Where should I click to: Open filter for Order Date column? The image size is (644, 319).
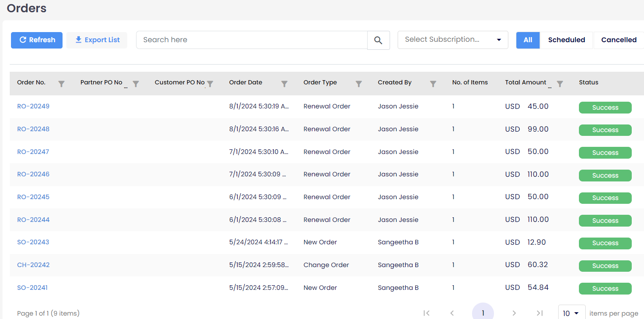(284, 84)
